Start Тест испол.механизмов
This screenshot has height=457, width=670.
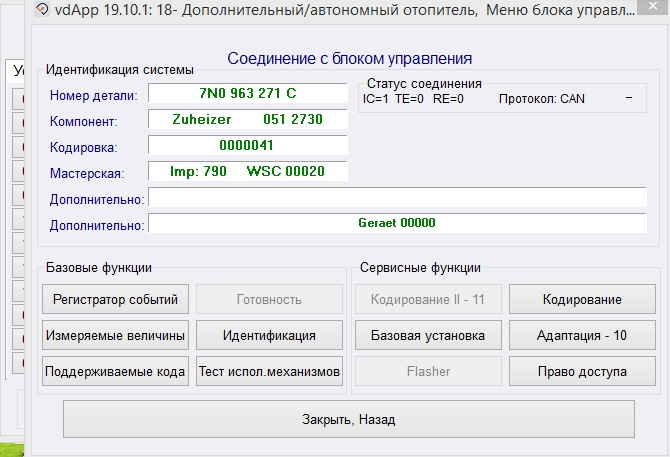[269, 371]
